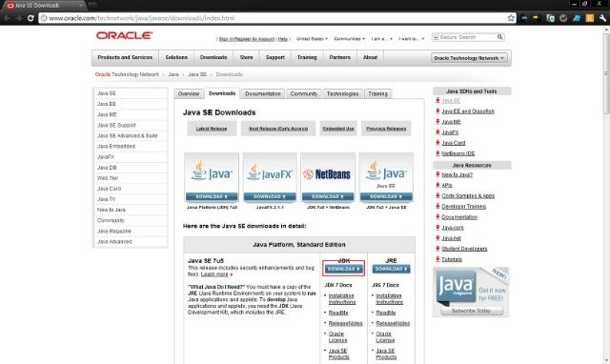The image size is (610, 364).
Task: Click the Java SE Downloads browser tab
Action: coord(44,5)
